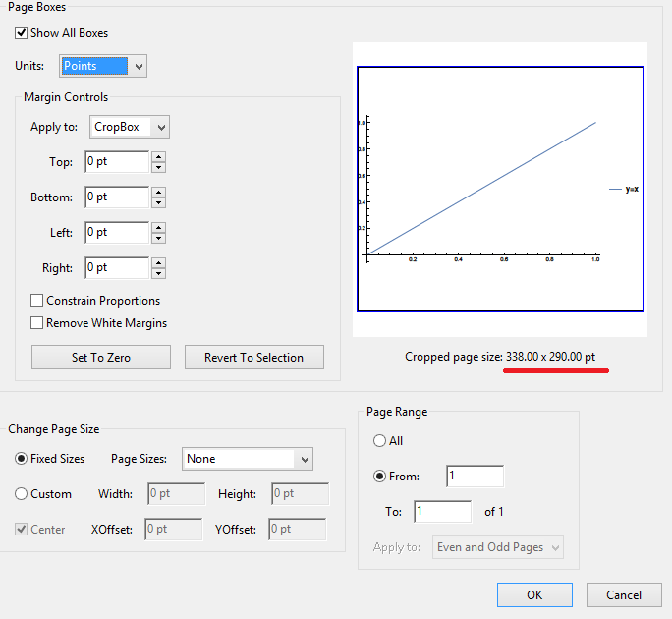Viewport: 672px width, 619px height.
Task: Click the Left margin input field
Action: pos(117,232)
